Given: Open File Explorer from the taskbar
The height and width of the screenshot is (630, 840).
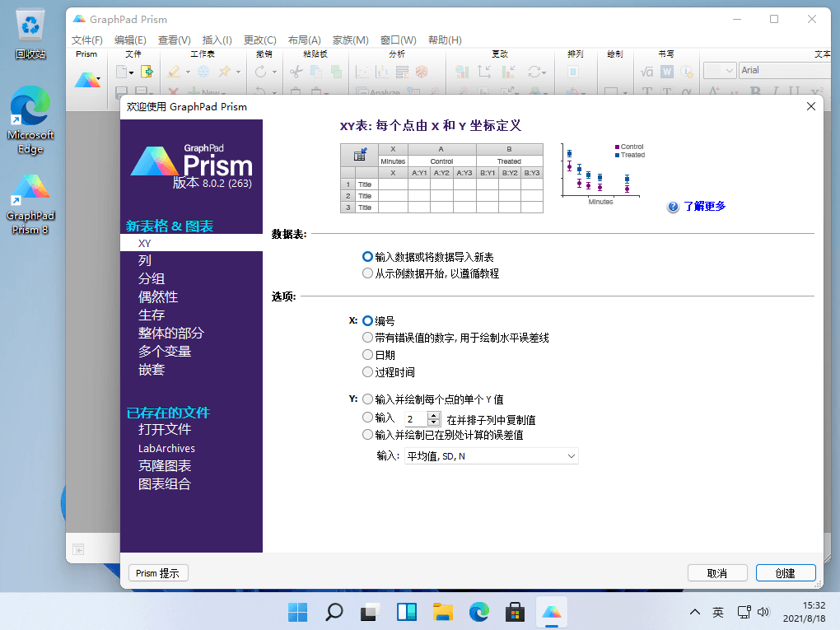Looking at the screenshot, I should click(443, 612).
